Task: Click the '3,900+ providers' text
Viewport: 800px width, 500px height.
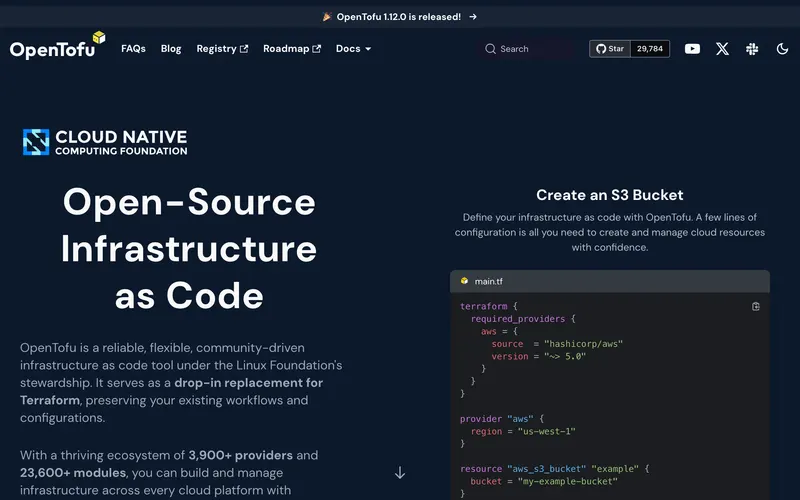Action: coord(240,455)
